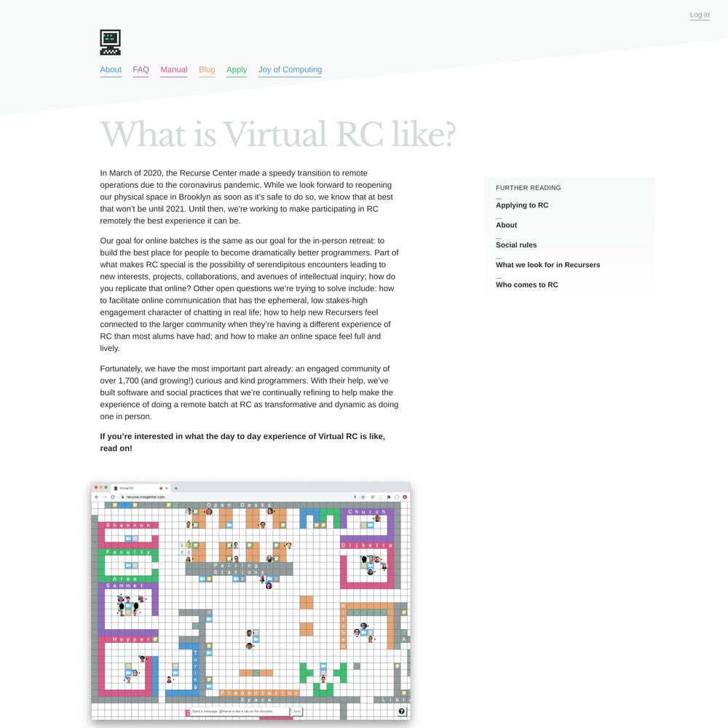Select Apply in the top navigation
Viewport: 728px width, 728px height.
[x=237, y=70]
